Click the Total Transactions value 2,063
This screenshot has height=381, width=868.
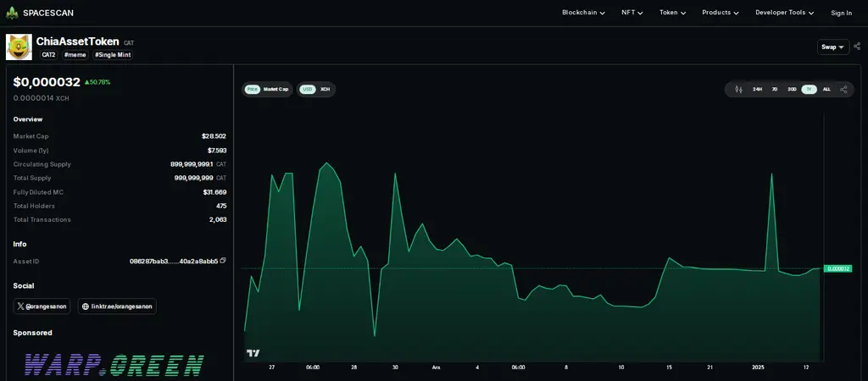pos(218,219)
